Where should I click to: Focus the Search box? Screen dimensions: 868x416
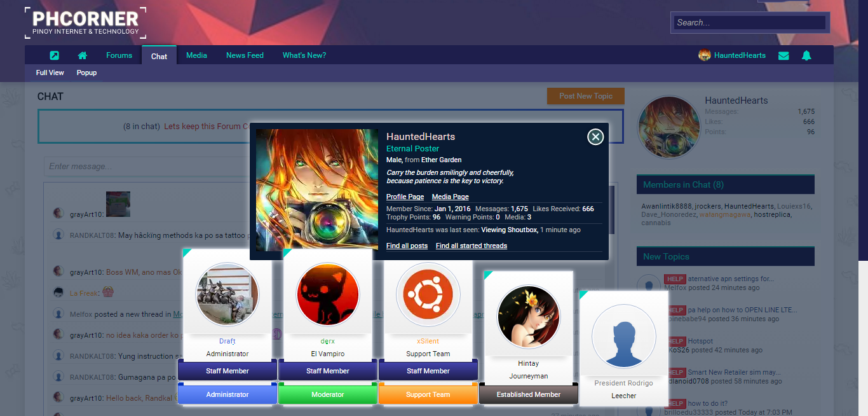(x=750, y=22)
